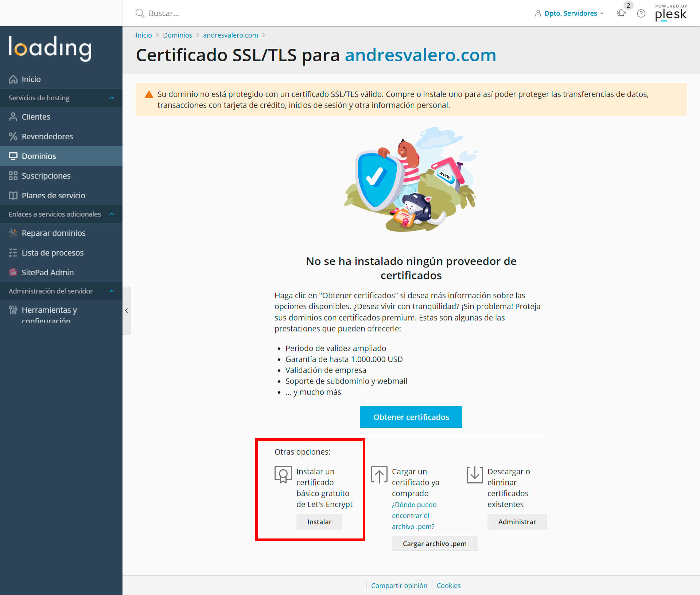
Task: Click the percent icon beside Revendedores
Action: click(x=13, y=136)
